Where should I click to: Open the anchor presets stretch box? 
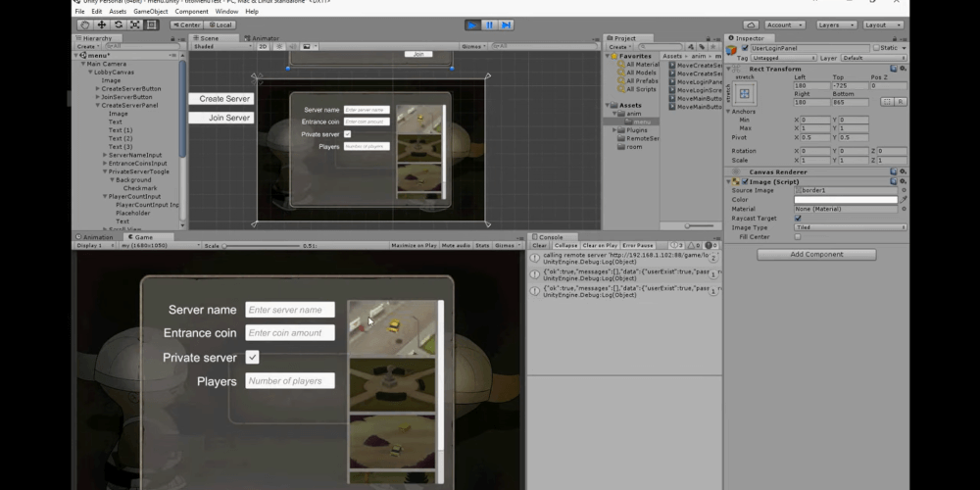click(x=745, y=93)
